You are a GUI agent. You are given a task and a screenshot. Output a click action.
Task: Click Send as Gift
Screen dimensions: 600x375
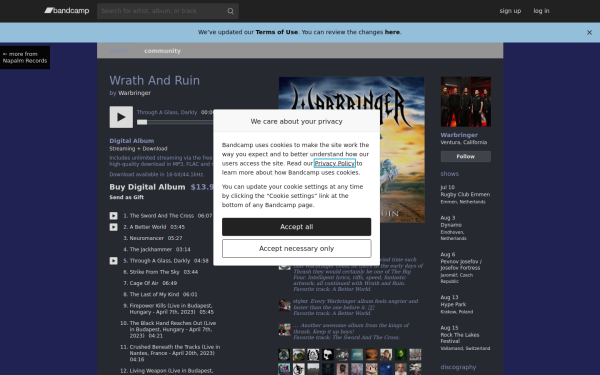click(x=127, y=197)
